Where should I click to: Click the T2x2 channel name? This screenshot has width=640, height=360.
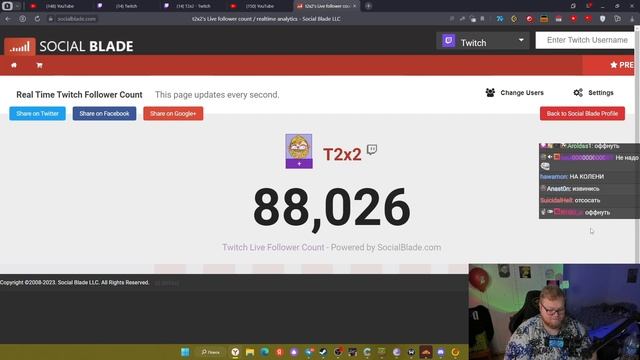342,154
